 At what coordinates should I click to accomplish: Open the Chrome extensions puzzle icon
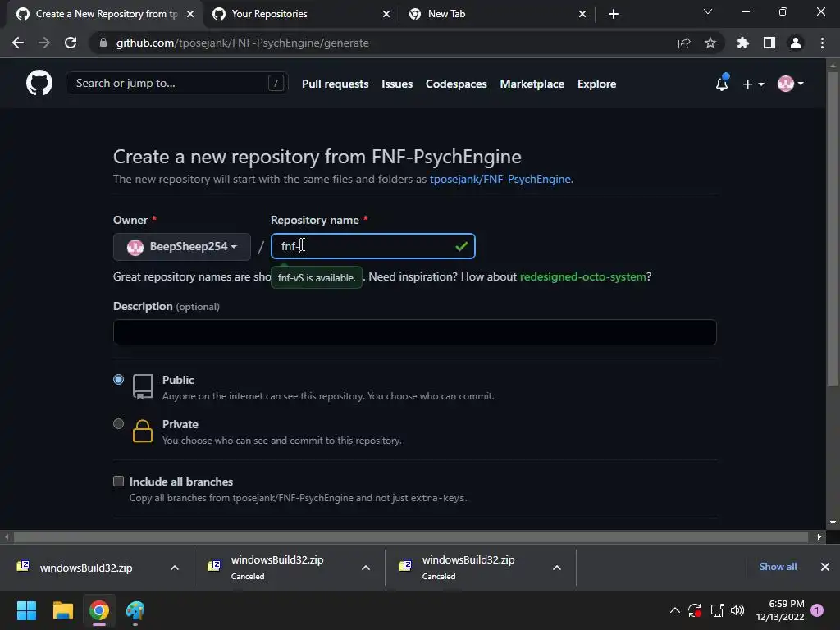742,43
